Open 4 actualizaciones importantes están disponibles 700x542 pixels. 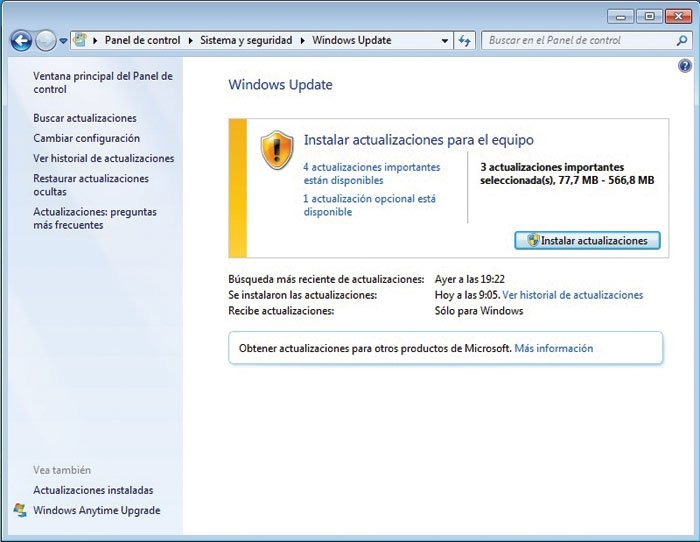tap(371, 174)
